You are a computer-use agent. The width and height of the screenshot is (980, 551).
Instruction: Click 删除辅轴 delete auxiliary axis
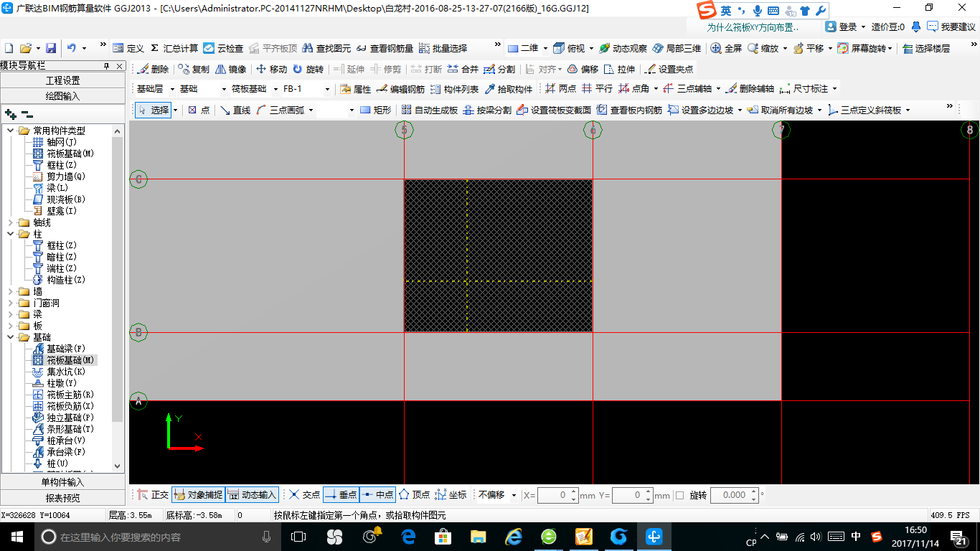pos(750,89)
